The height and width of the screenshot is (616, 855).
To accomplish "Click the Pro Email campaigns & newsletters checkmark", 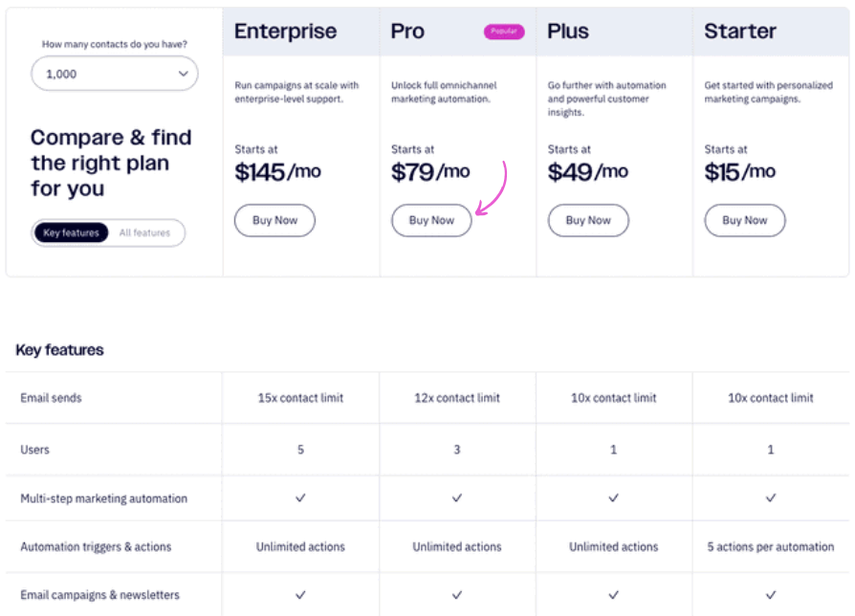I will coord(457,595).
